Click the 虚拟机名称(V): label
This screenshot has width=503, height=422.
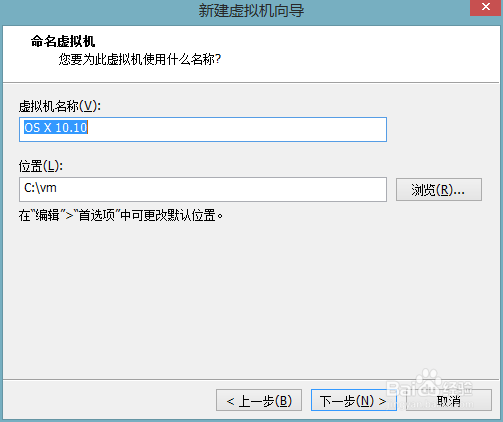(x=60, y=106)
